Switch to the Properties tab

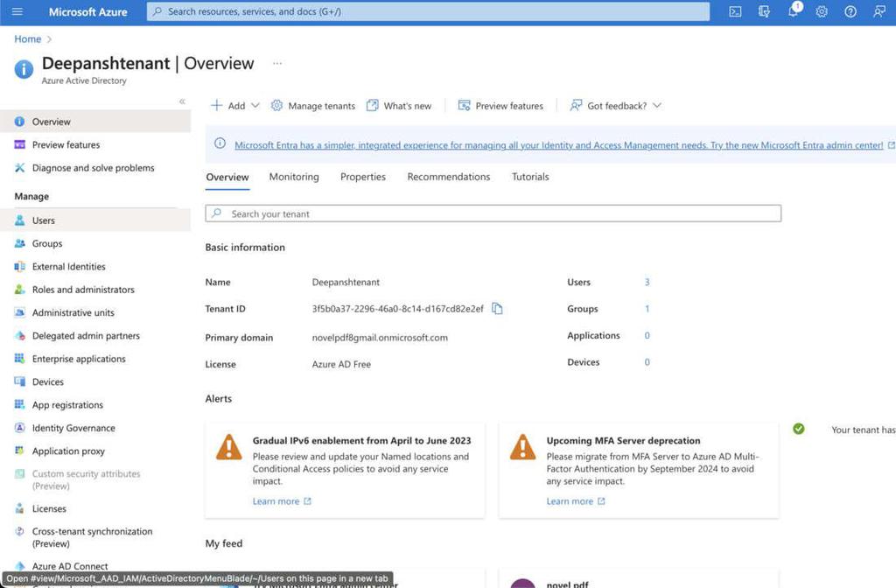[363, 177]
